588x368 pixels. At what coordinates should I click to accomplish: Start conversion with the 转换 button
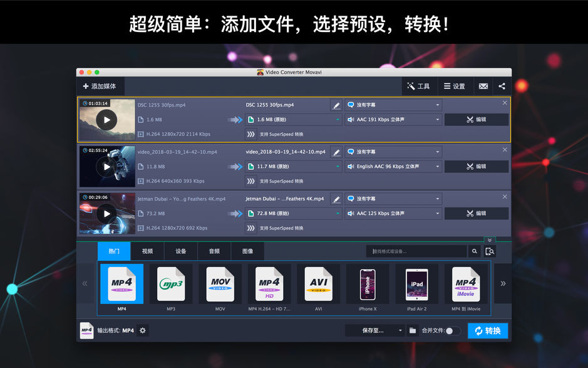(487, 330)
